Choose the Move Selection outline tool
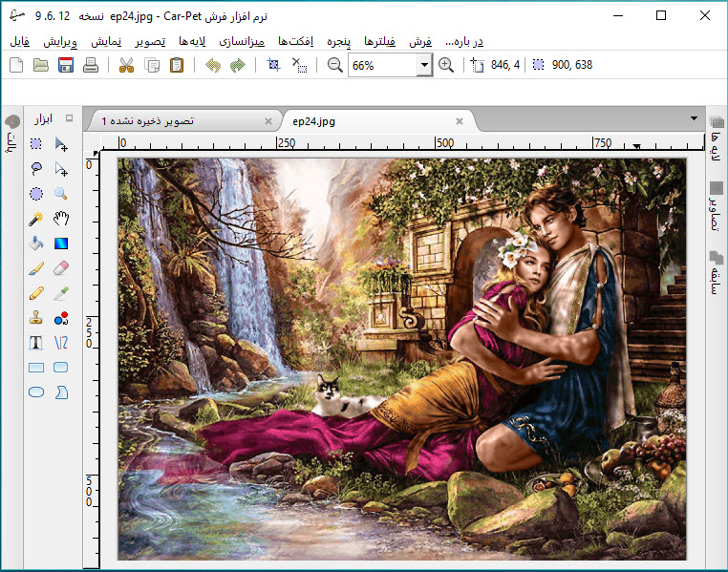Image resolution: width=728 pixels, height=572 pixels. click(61, 168)
